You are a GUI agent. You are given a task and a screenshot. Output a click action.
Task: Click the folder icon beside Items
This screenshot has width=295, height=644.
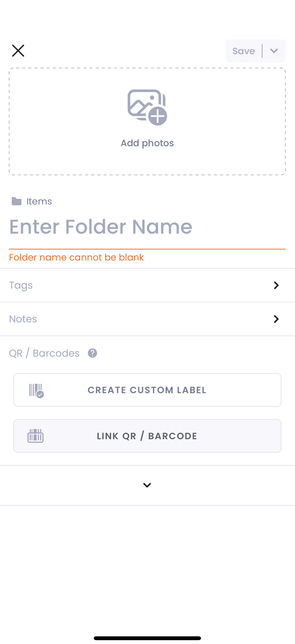(x=17, y=201)
